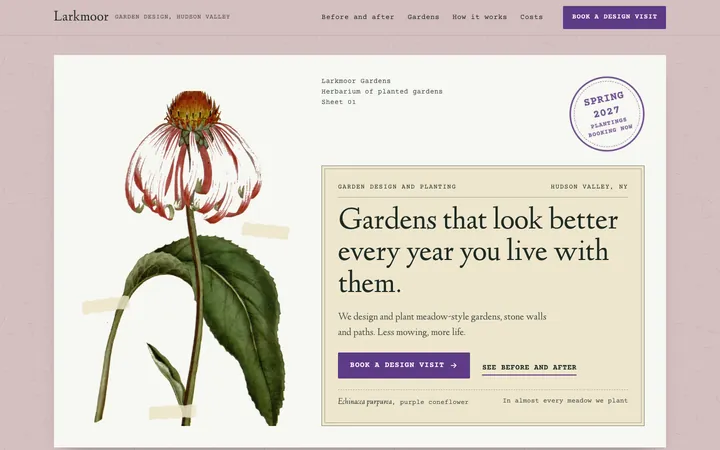720x450 pixels.
Task: Click the 'Hudson Valley, NY' label
Action: (x=589, y=187)
